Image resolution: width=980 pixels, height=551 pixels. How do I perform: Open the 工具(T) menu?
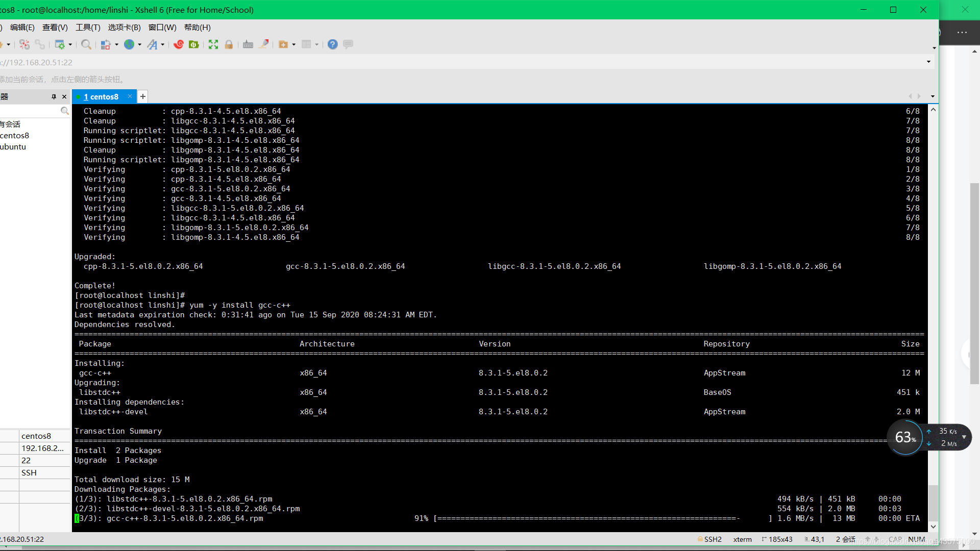point(88,28)
